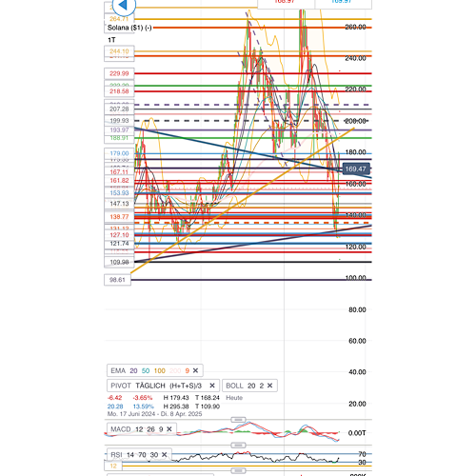Grab the resize handle below the RSI panel
The height and width of the screenshot is (476, 476).
coord(238,470)
